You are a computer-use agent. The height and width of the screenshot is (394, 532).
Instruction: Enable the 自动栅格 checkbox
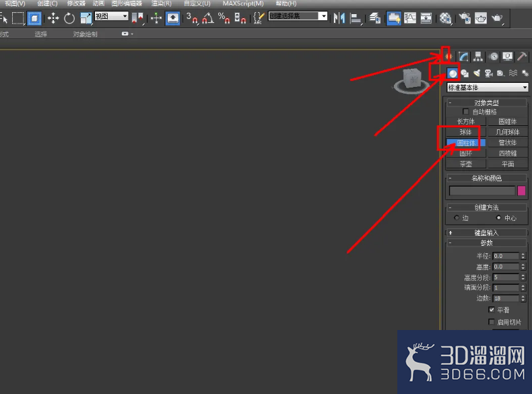[x=465, y=112]
